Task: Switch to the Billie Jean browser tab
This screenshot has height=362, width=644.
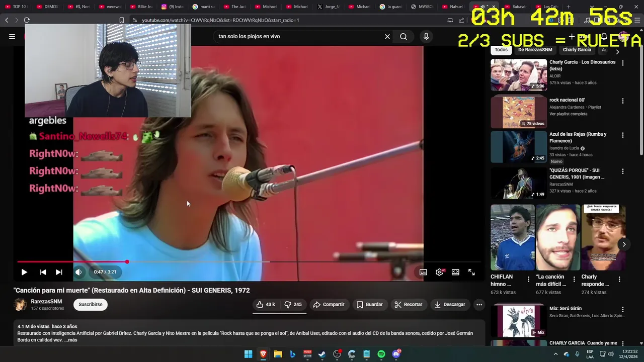Action: 141,7
